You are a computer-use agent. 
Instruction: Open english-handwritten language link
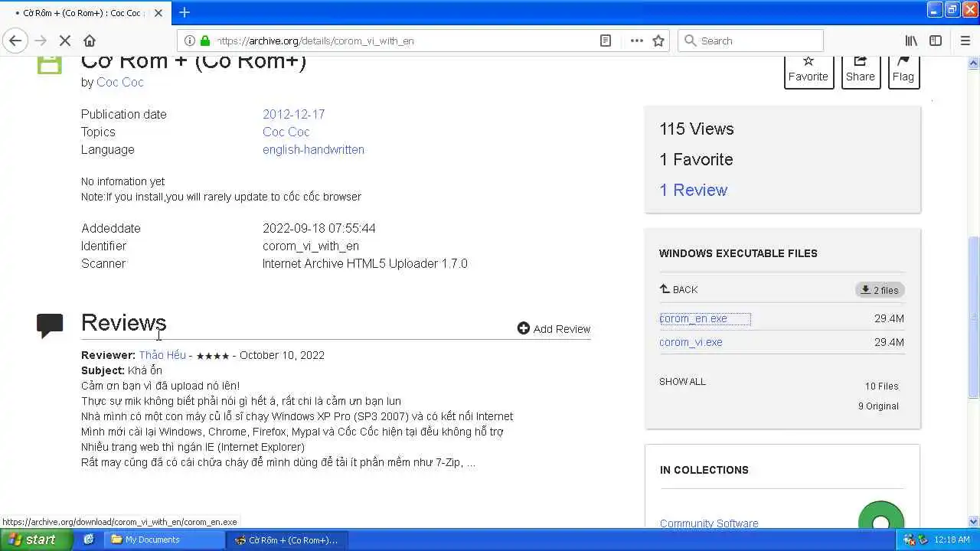(x=313, y=149)
